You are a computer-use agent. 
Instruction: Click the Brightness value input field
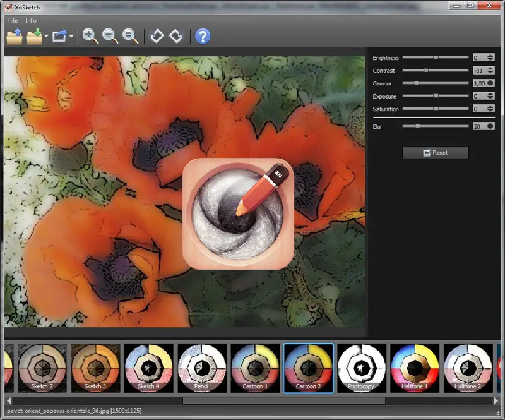click(479, 57)
